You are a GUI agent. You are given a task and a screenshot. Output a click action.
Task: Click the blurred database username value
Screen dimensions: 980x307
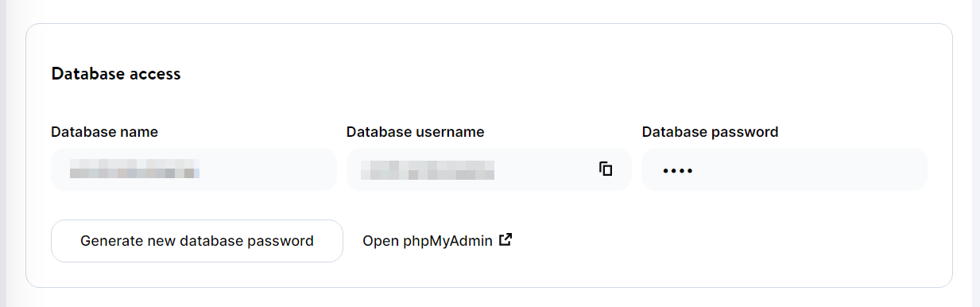pos(428,170)
